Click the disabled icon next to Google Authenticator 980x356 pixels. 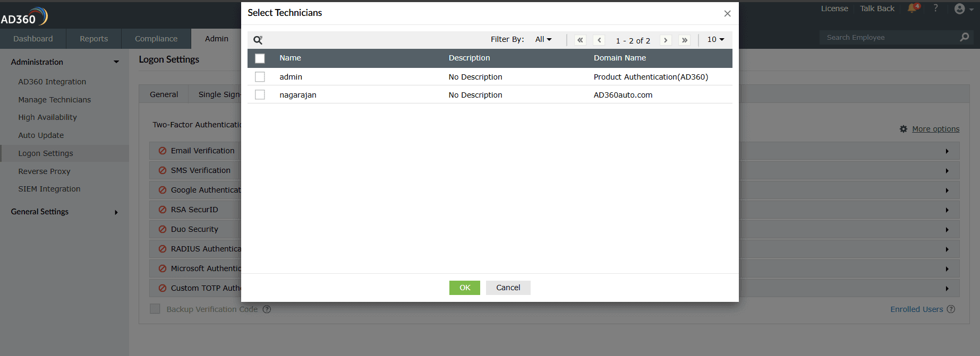(163, 190)
